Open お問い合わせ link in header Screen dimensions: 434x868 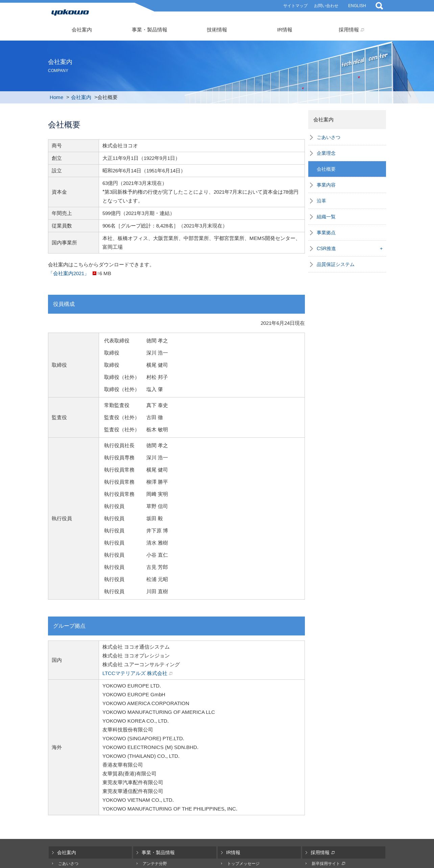[x=326, y=6]
